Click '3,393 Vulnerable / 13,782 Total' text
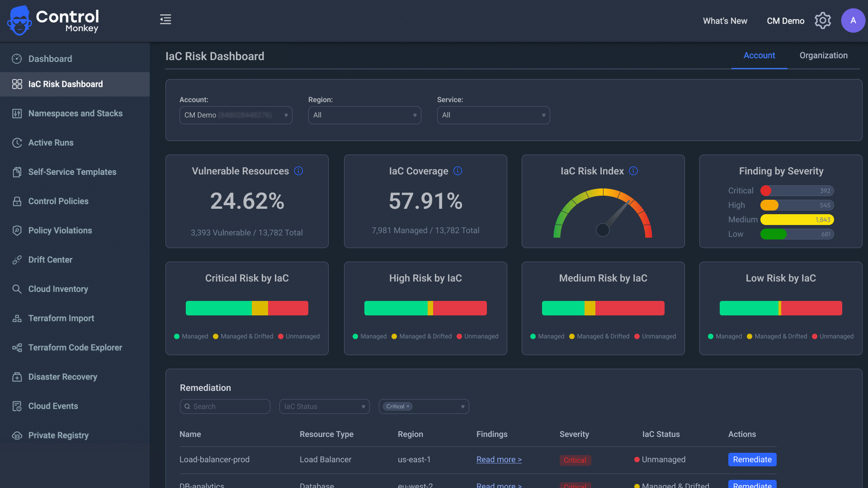Viewport: 868px width, 488px height. (x=247, y=233)
